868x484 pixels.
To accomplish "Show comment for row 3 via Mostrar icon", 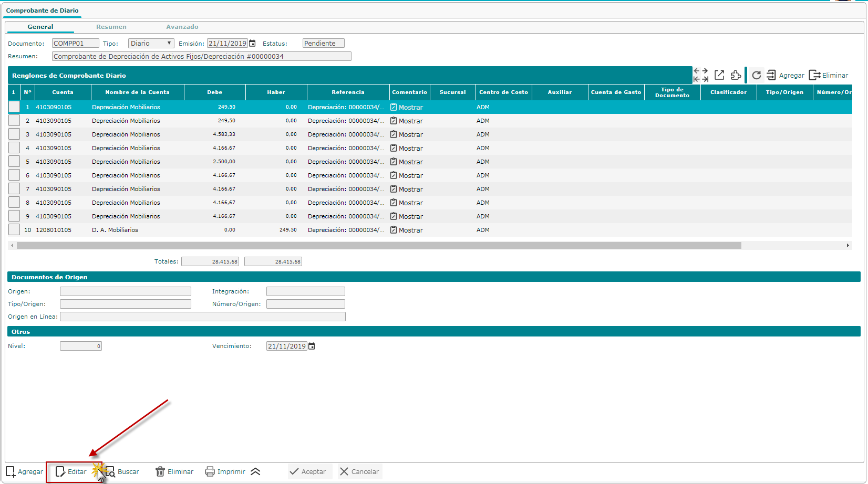I will coord(394,134).
